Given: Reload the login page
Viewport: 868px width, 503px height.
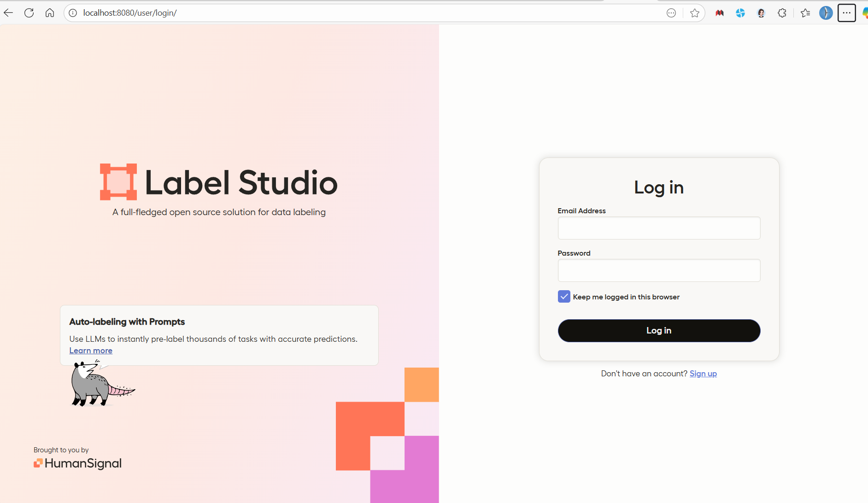Looking at the screenshot, I should tap(29, 13).
